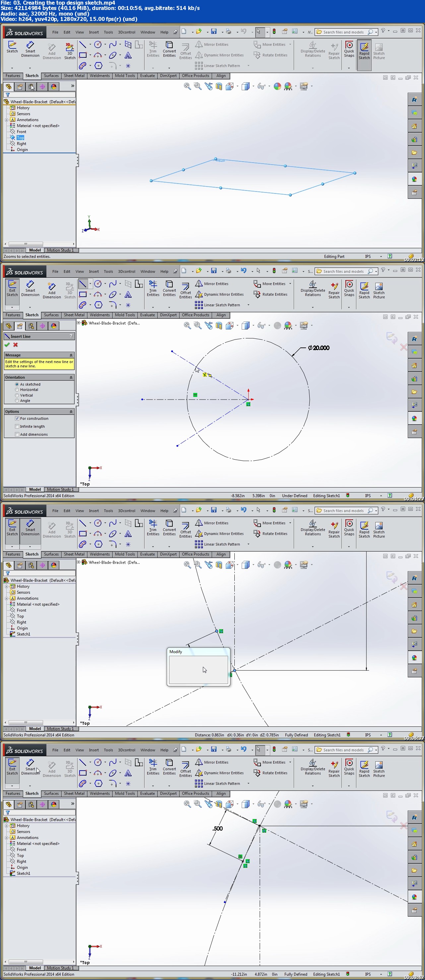Click the green OK checkmark in Insert Line
This screenshot has height=980, width=425.
tap(7, 345)
